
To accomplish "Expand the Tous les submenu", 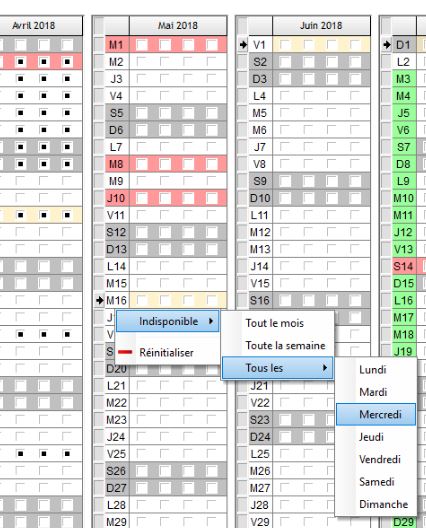I will point(277,368).
